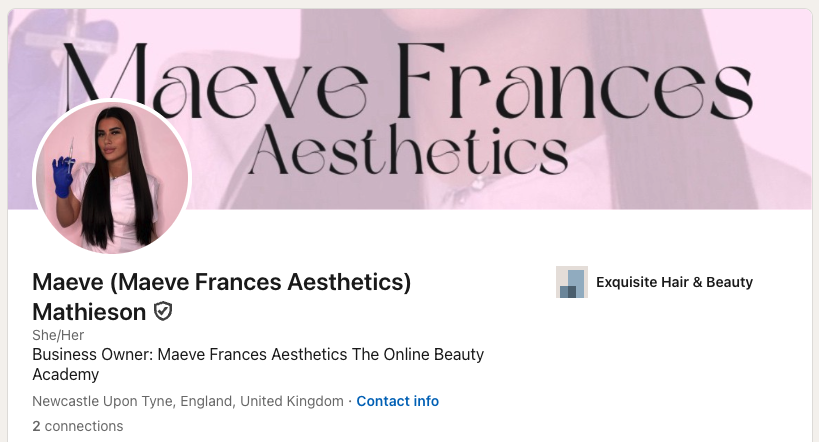The width and height of the screenshot is (819, 442).
Task: Click the word Academy in the headline
Action: click(x=65, y=375)
